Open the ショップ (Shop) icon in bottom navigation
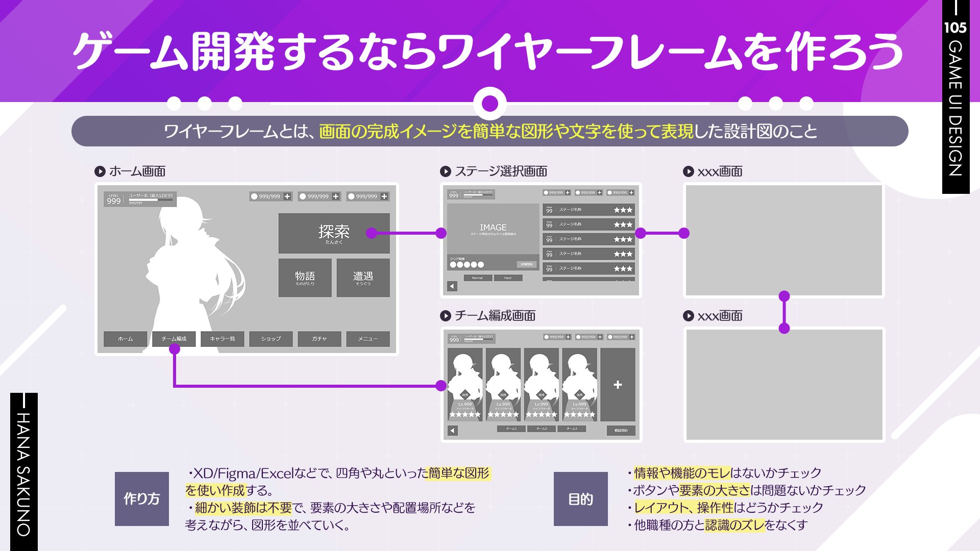Image resolution: width=980 pixels, height=551 pixels. [x=271, y=339]
